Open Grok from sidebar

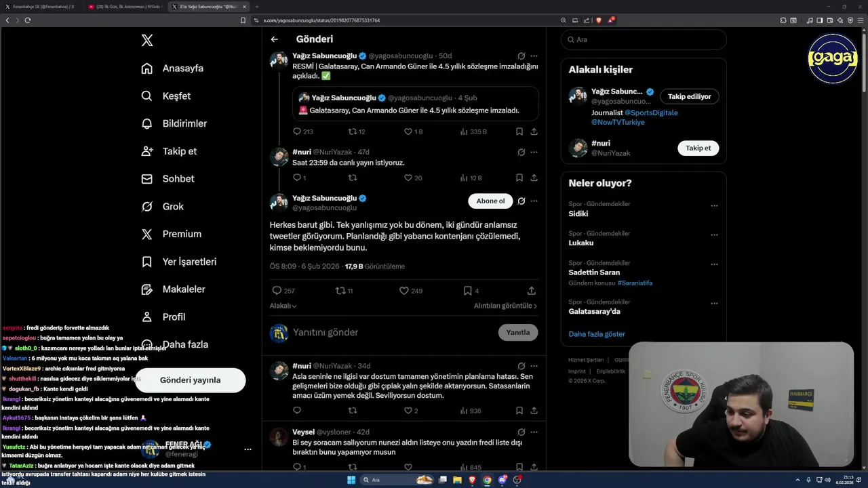tap(162, 207)
